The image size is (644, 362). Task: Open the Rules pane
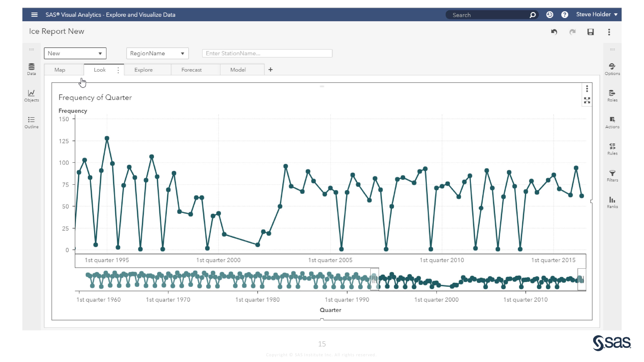pyautogui.click(x=612, y=149)
